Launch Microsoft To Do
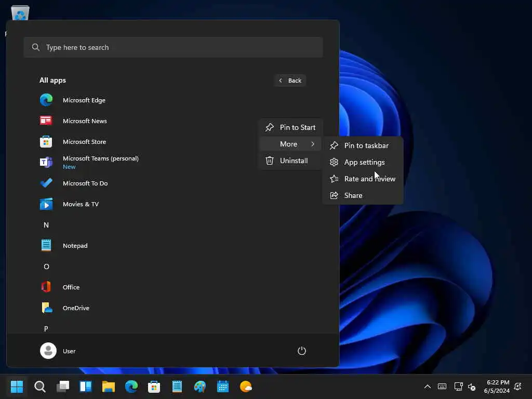Image resolution: width=532 pixels, height=399 pixels. tap(172, 183)
